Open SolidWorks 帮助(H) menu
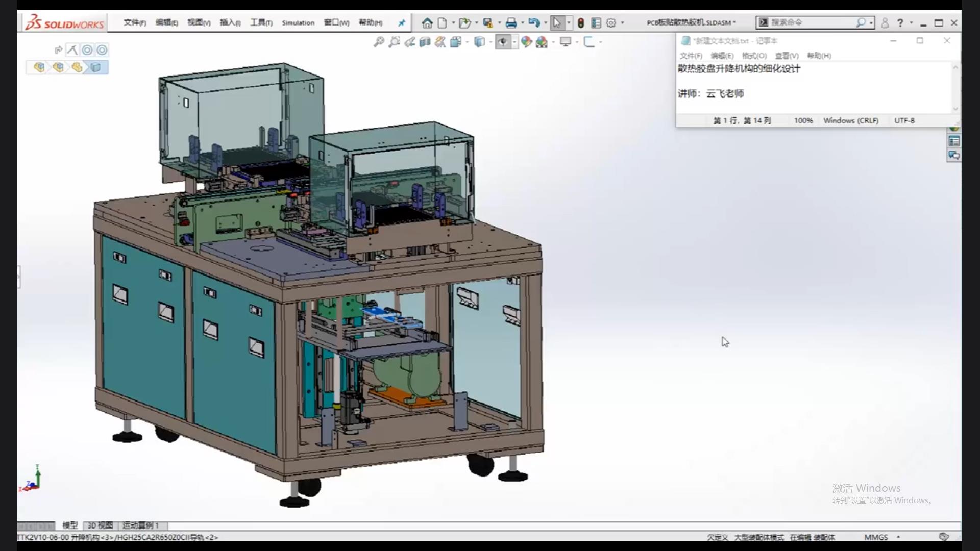The width and height of the screenshot is (980, 551). pyautogui.click(x=371, y=23)
